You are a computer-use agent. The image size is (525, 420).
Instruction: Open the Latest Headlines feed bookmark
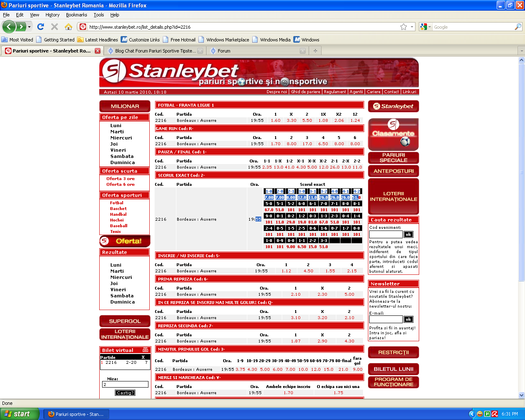[98, 40]
